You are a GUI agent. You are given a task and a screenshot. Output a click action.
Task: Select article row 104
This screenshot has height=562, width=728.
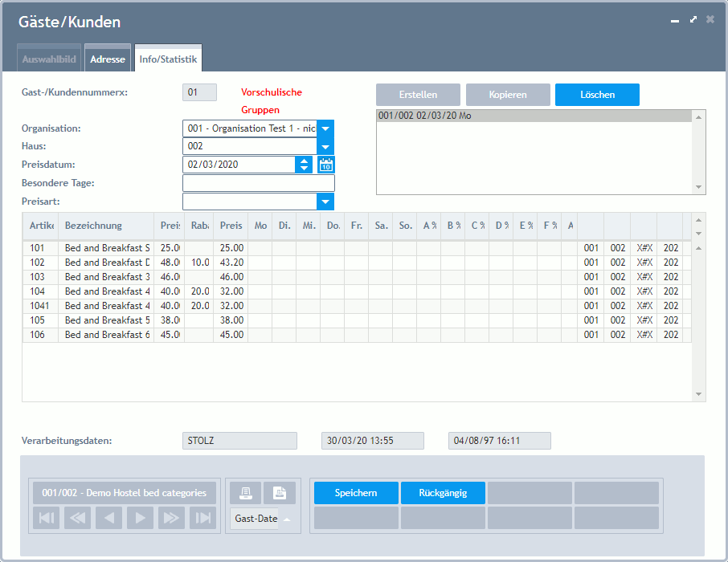(x=357, y=291)
